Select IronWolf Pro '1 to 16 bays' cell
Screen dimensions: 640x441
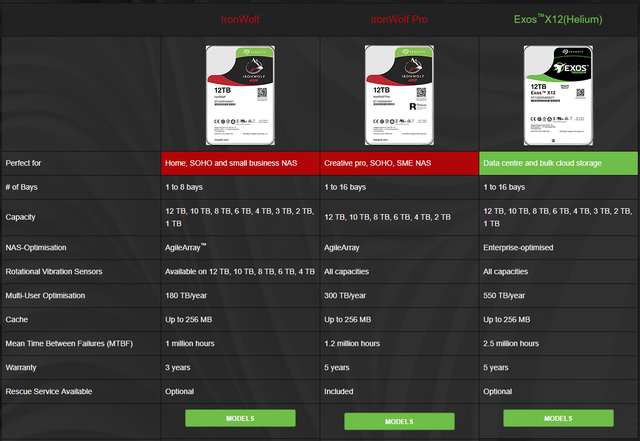pos(399,187)
